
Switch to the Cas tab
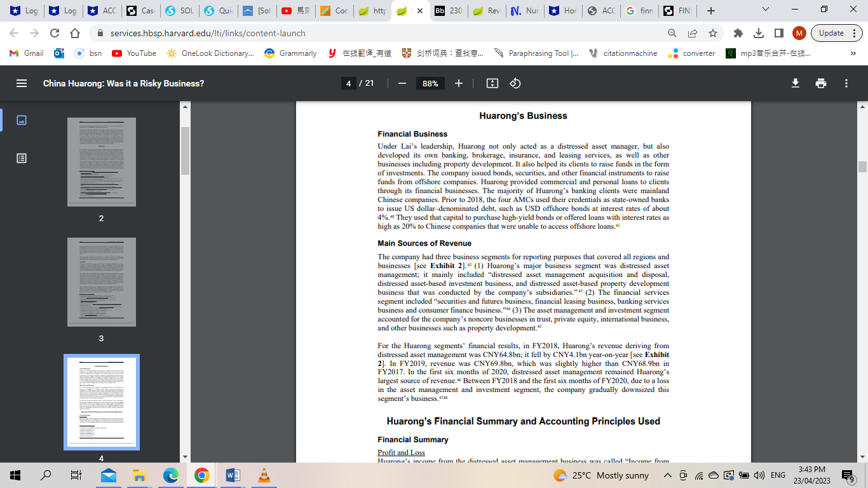140,11
